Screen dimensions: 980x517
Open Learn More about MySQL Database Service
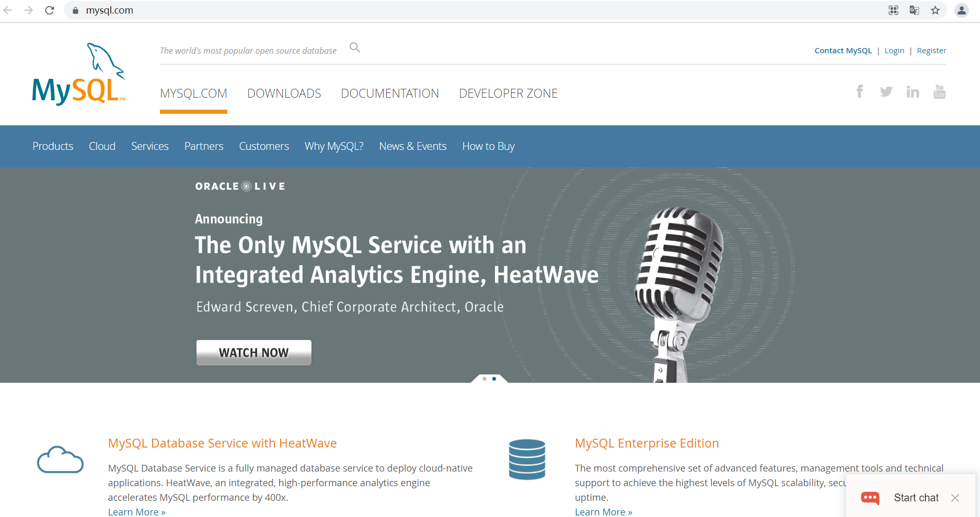[136, 512]
